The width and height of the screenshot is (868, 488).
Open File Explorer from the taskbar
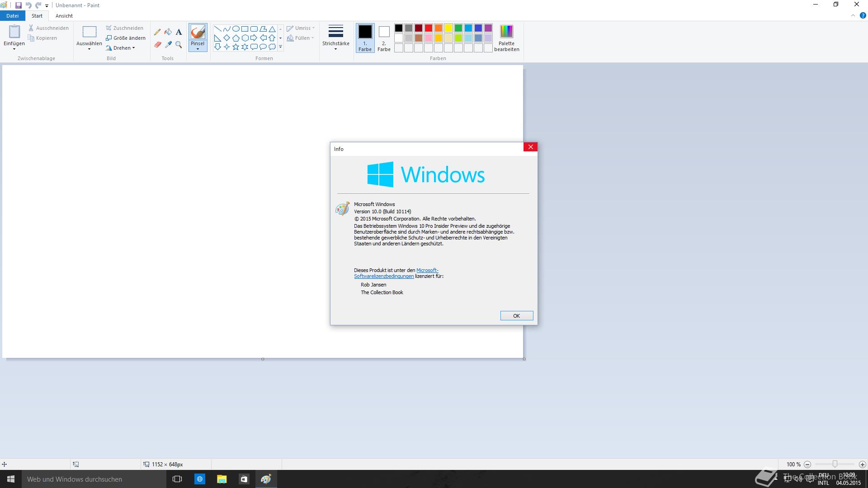coord(222,479)
